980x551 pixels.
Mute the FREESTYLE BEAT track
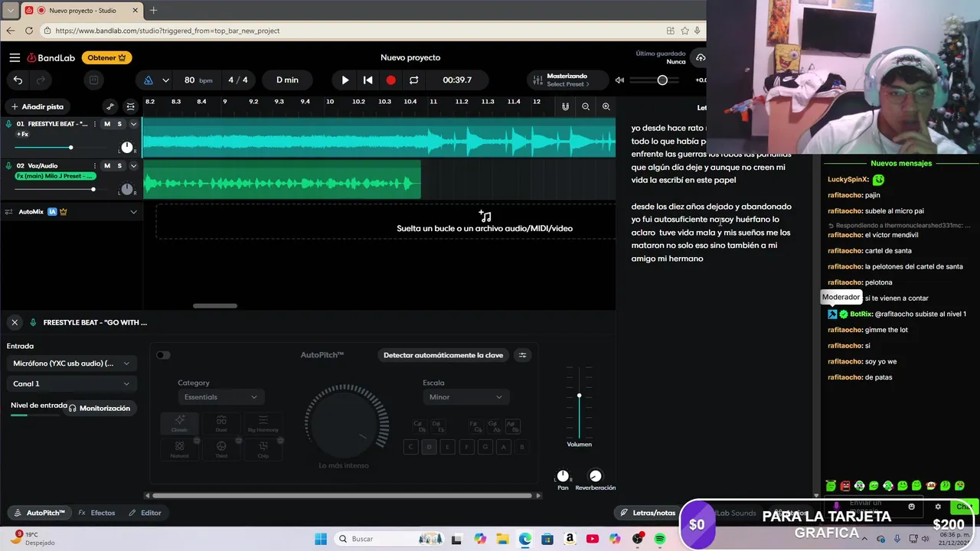(x=107, y=124)
